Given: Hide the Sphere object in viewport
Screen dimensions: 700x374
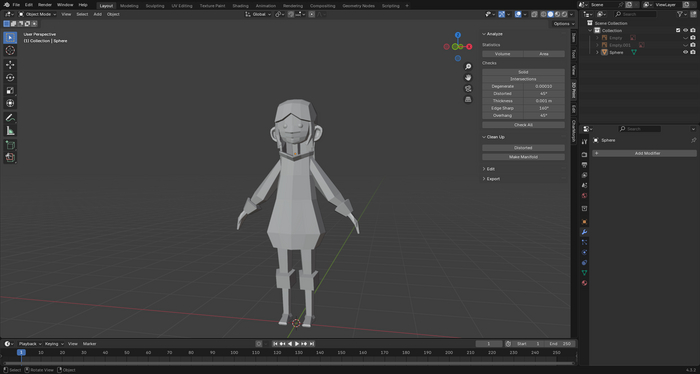Looking at the screenshot, I should (x=685, y=52).
